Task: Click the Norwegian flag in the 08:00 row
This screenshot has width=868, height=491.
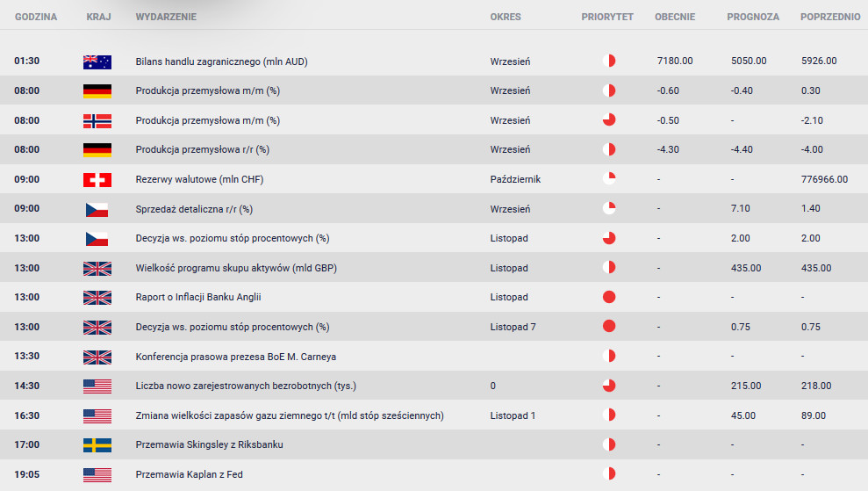Action: point(97,121)
